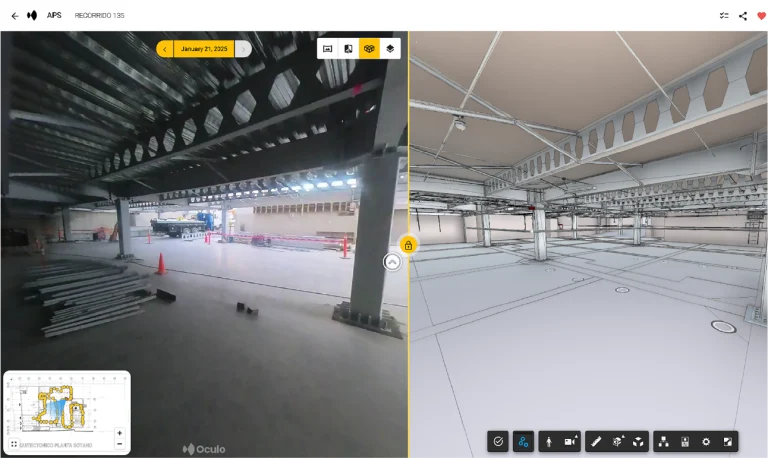Activate the Explode model tool

pyautogui.click(x=638, y=442)
